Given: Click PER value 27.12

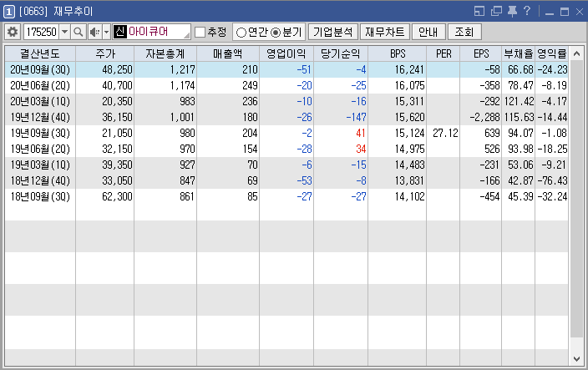Looking at the screenshot, I should pos(445,133).
